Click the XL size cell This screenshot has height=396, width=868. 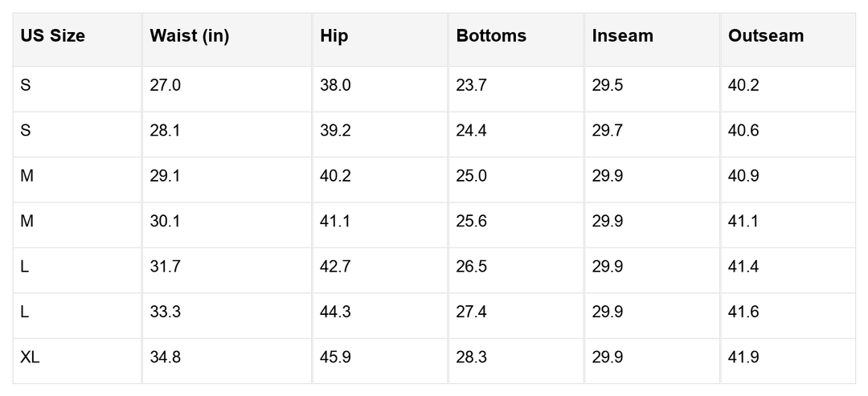[x=30, y=357]
